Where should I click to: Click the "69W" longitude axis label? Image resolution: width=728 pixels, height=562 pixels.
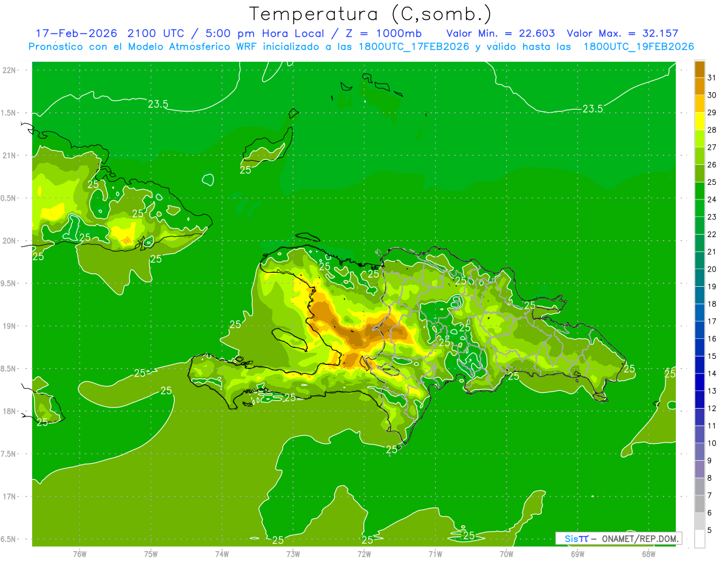(578, 553)
